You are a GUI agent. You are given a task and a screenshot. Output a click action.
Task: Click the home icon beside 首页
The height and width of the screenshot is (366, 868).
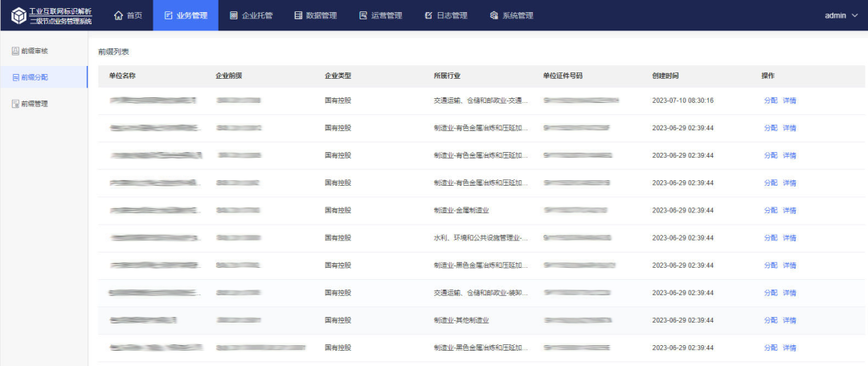(x=118, y=15)
